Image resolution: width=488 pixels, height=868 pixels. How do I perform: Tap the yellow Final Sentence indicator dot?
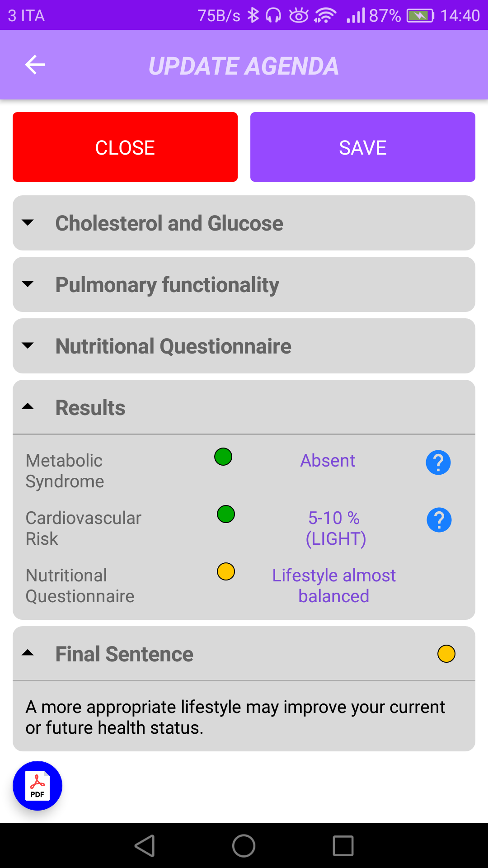446,654
